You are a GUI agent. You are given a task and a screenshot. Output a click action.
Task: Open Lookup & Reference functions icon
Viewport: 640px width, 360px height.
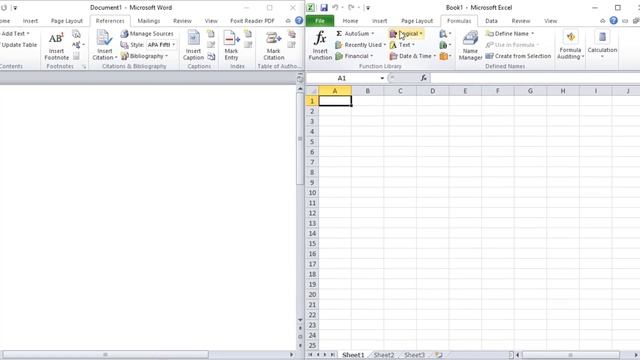[x=445, y=34]
